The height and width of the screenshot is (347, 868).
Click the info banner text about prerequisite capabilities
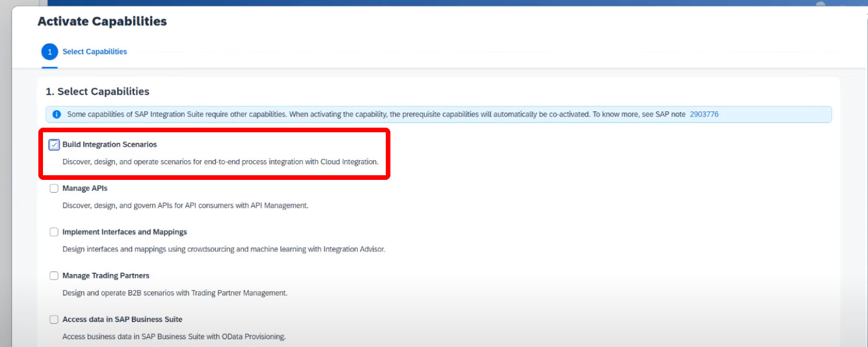click(x=377, y=114)
